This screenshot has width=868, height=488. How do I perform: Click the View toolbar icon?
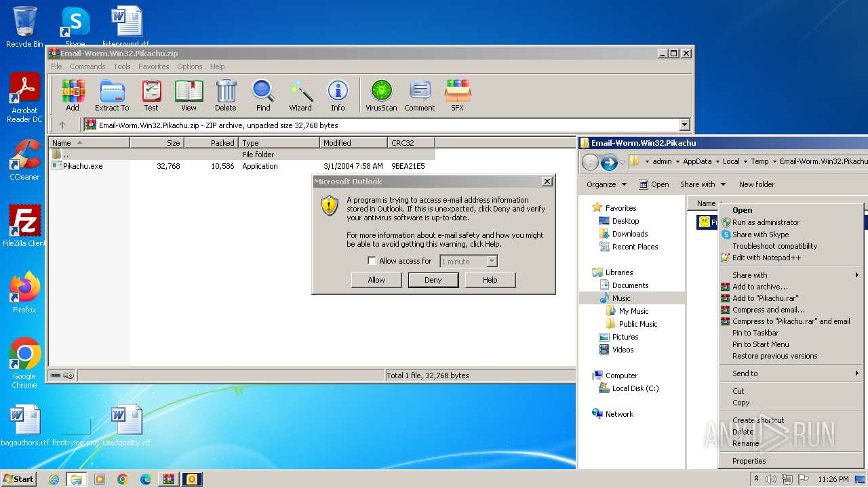tap(189, 96)
